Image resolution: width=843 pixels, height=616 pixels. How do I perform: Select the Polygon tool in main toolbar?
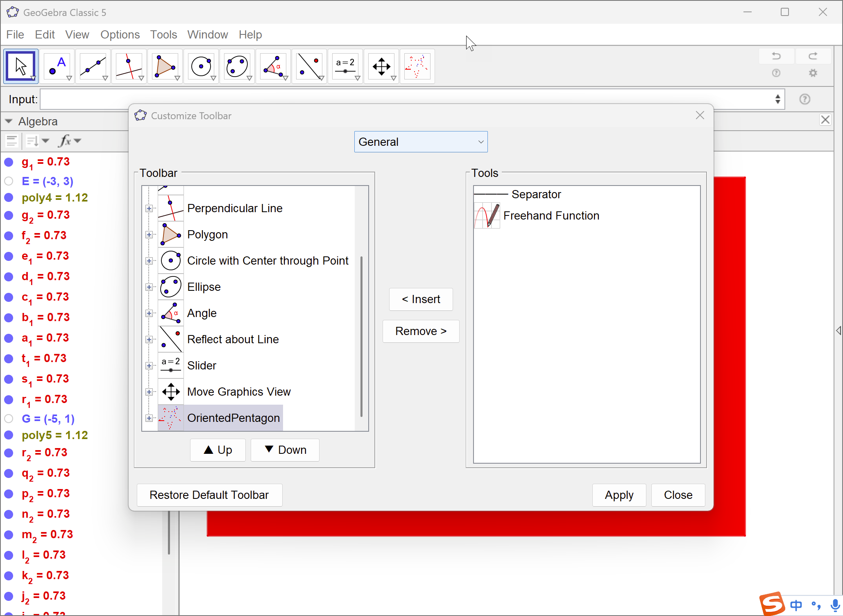click(165, 66)
